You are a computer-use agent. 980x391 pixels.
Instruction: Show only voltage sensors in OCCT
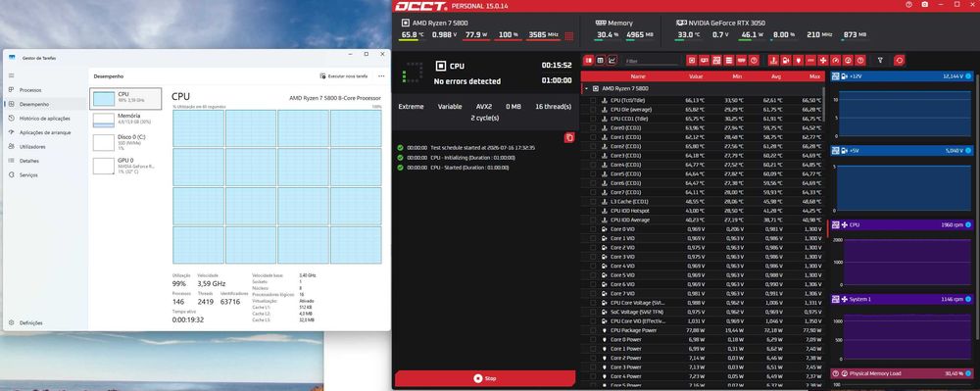pos(786,60)
